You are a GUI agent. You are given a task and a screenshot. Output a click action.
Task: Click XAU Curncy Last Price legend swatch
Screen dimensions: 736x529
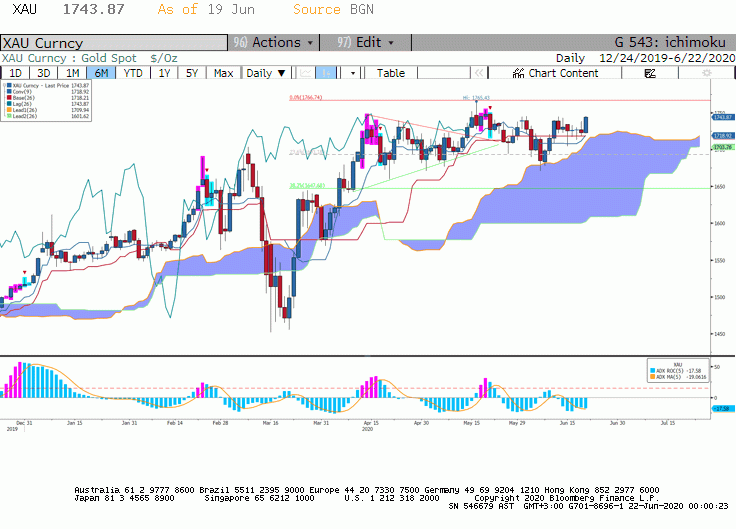coord(9,86)
